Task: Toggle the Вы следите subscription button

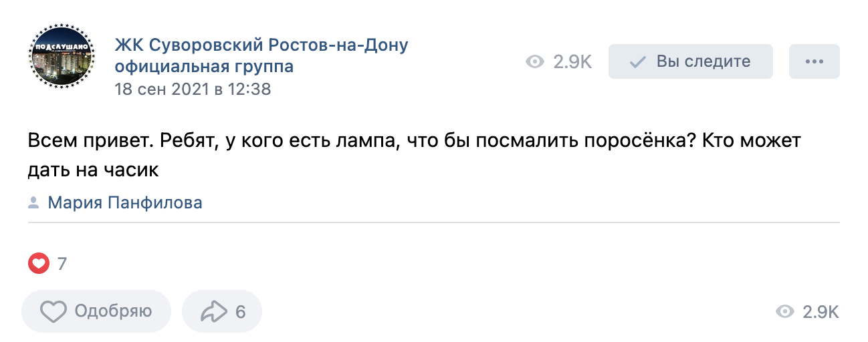Action: (x=690, y=62)
